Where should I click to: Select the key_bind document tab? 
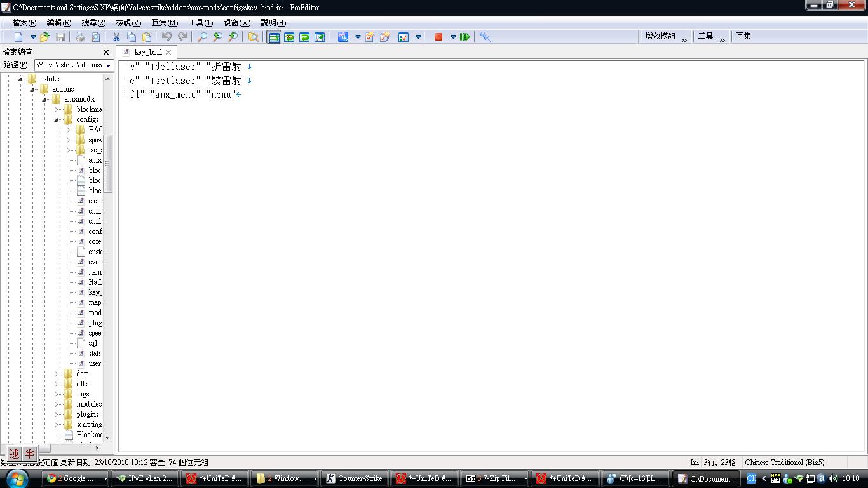click(147, 52)
